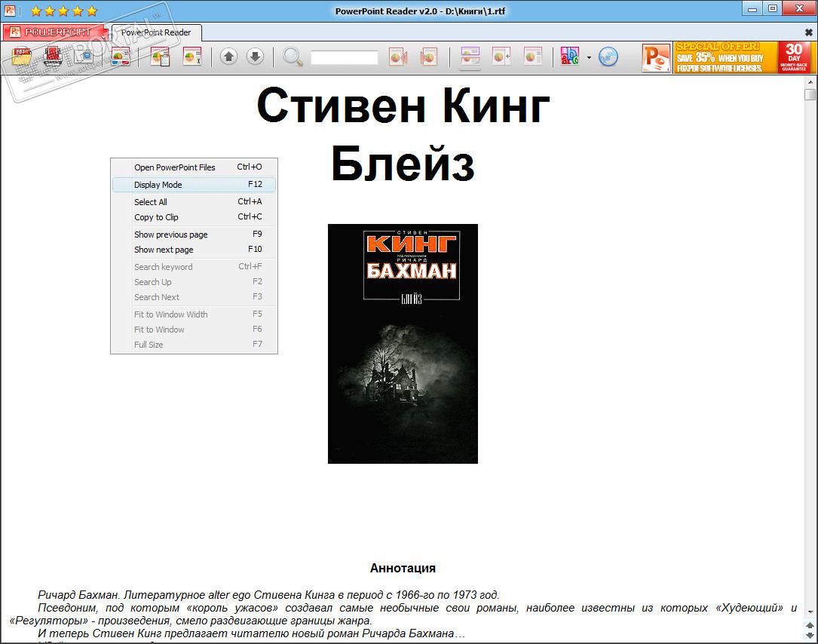Image resolution: width=818 pixels, height=644 pixels.
Task: Click the scrollbar down arrow
Action: point(810,612)
